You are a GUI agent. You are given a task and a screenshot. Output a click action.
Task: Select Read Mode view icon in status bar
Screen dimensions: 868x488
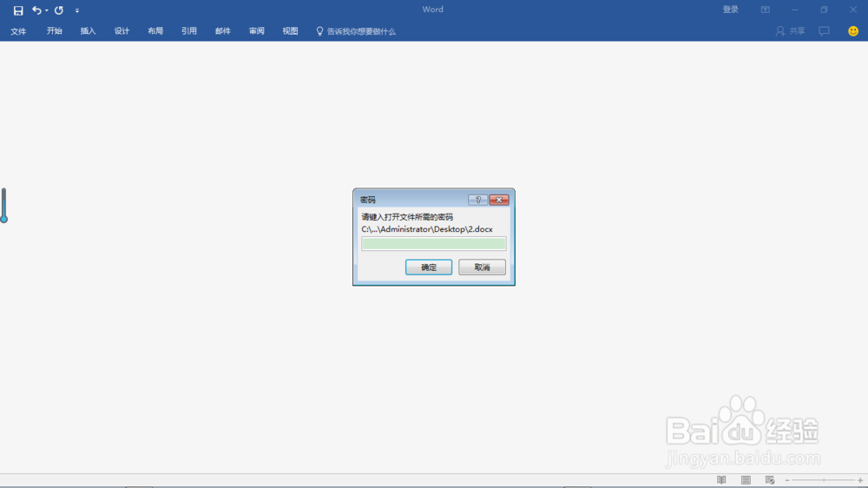point(721,479)
